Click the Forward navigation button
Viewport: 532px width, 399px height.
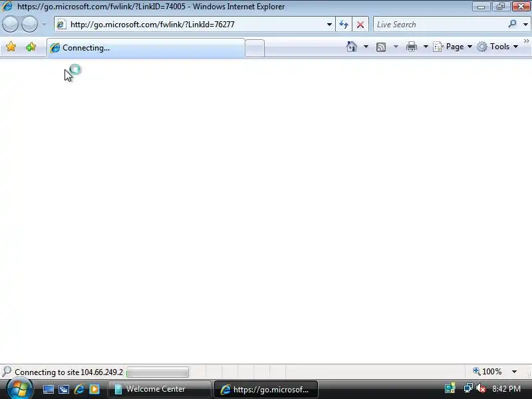tap(29, 25)
